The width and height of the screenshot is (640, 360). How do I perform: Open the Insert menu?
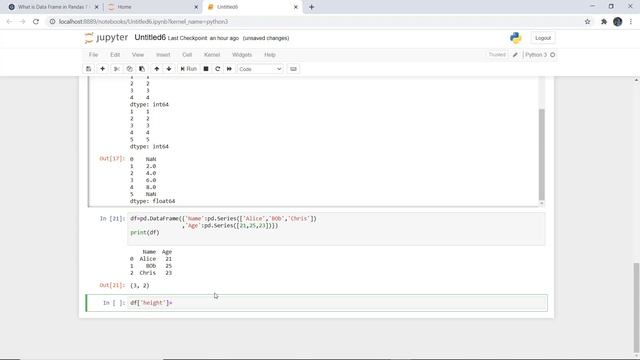coord(163,55)
